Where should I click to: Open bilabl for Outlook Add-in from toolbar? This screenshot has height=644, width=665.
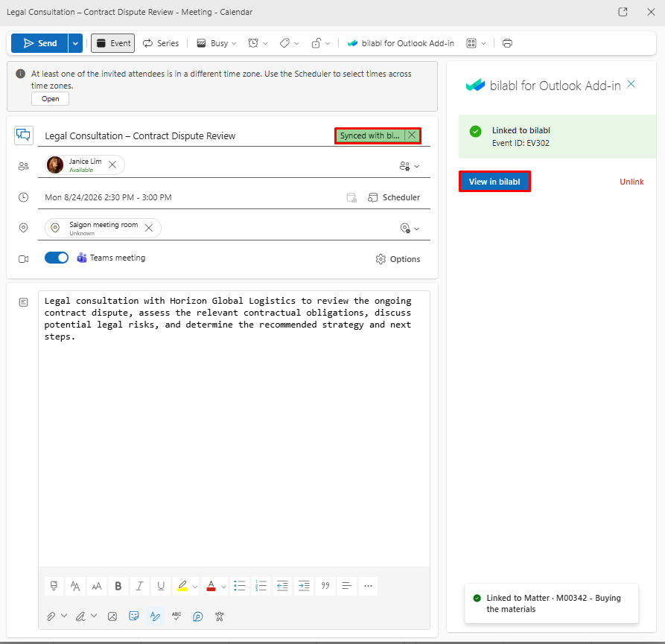pos(401,43)
